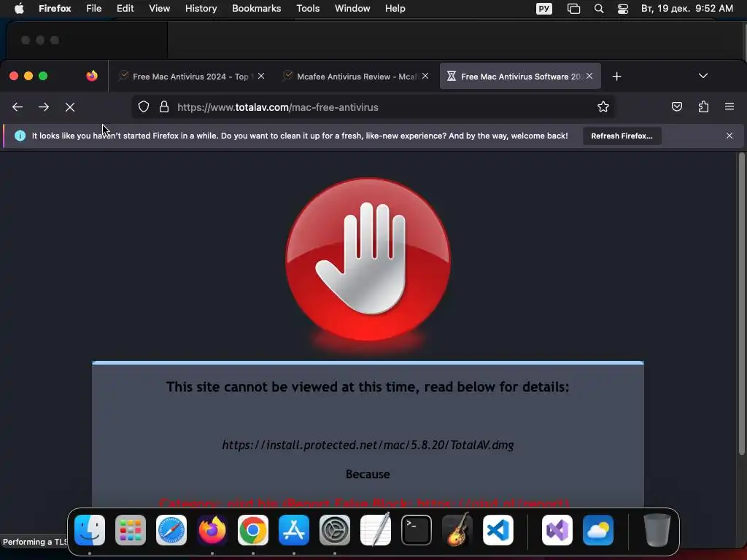Switch to Mcafee Antivirus Review tab

point(355,76)
